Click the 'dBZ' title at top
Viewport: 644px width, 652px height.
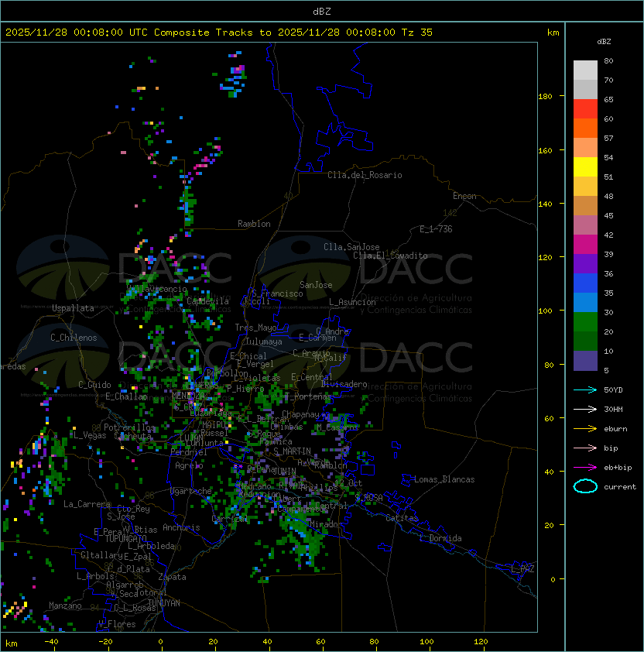(322, 12)
